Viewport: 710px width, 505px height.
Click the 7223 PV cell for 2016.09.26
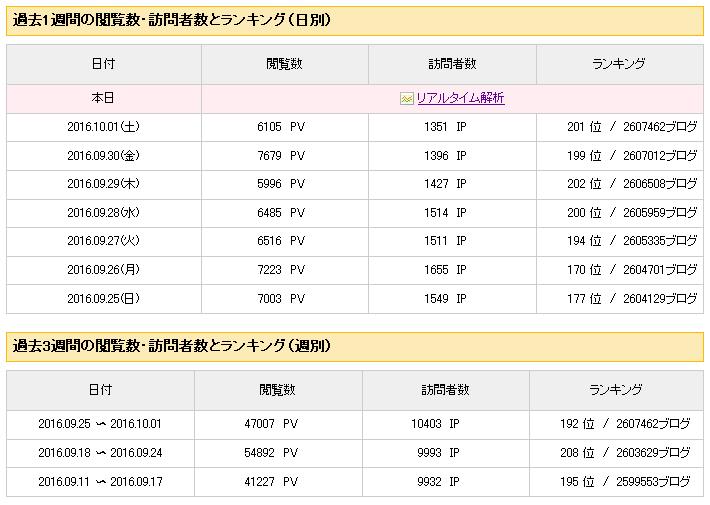point(281,270)
